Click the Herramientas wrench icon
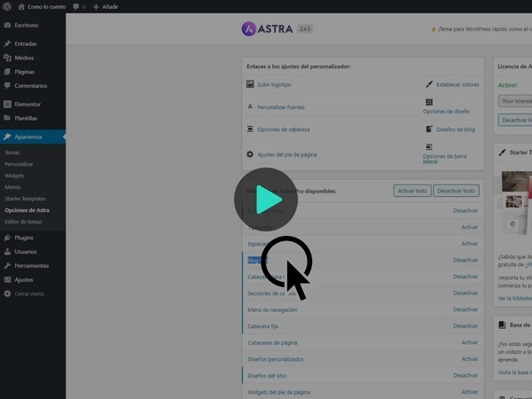The width and height of the screenshot is (532, 399). pyautogui.click(x=7, y=266)
